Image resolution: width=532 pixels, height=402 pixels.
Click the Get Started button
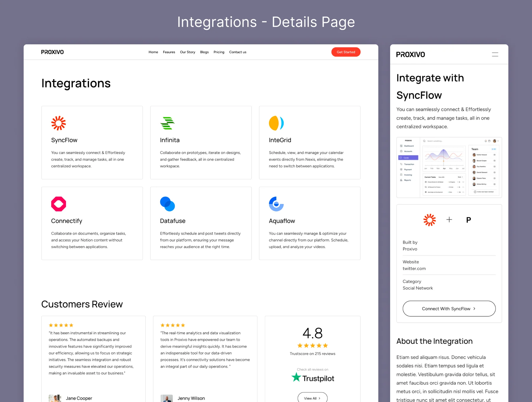[x=346, y=52]
